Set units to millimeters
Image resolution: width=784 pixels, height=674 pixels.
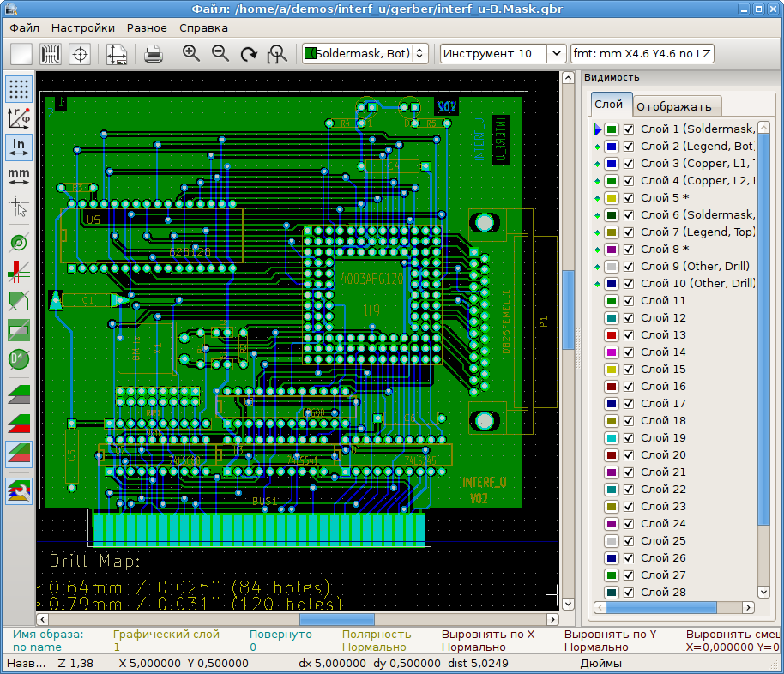pyautogui.click(x=19, y=176)
